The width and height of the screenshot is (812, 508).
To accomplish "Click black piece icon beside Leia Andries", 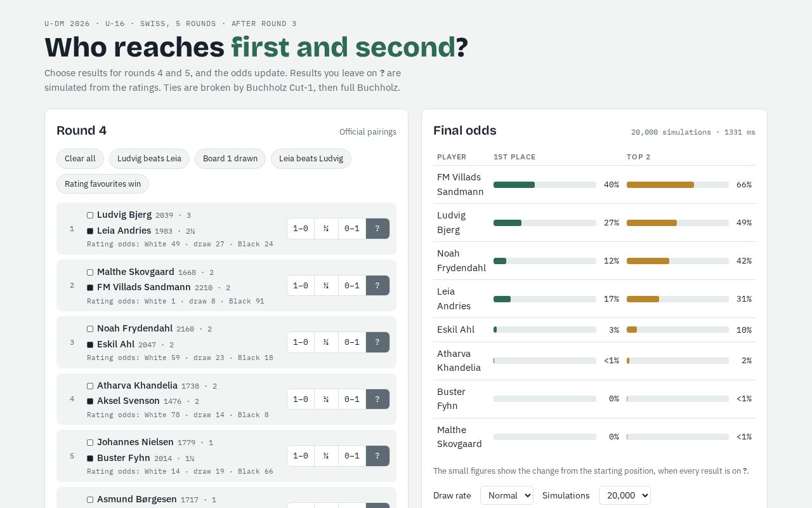I will (90, 231).
